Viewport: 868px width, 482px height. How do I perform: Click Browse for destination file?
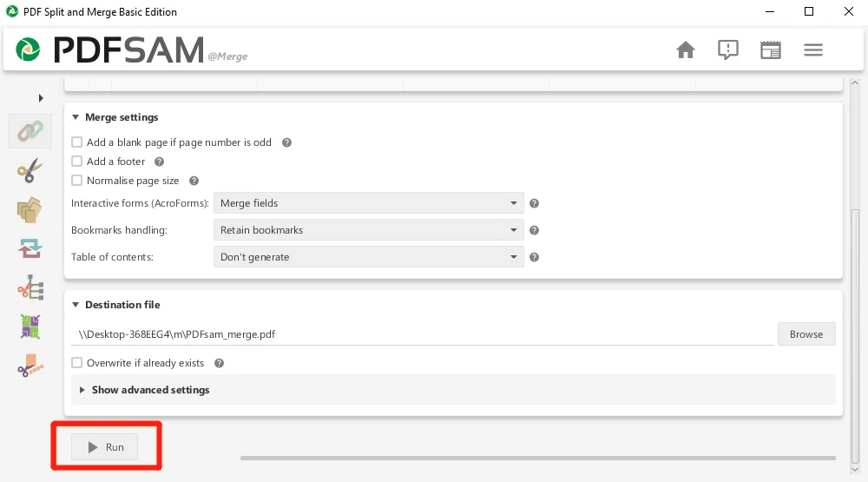[x=806, y=334]
